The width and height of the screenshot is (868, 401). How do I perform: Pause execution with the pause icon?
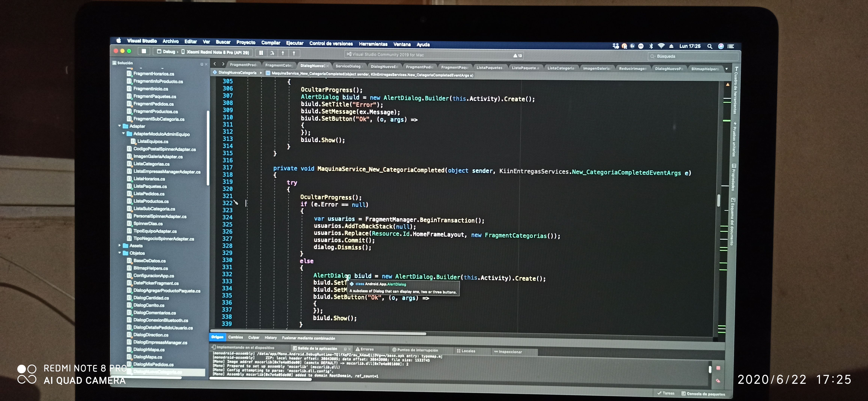pos(261,53)
